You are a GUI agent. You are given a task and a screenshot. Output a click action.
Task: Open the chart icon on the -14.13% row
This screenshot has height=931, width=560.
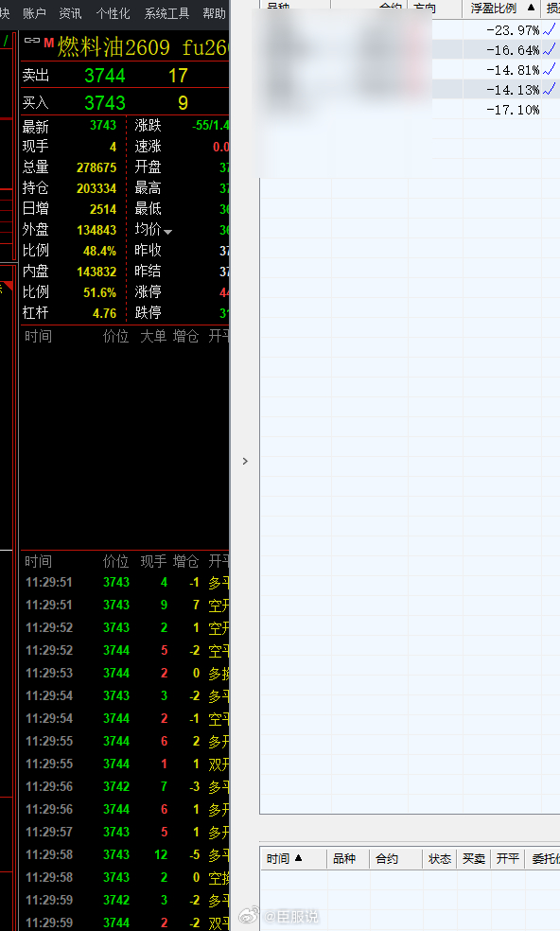(550, 90)
